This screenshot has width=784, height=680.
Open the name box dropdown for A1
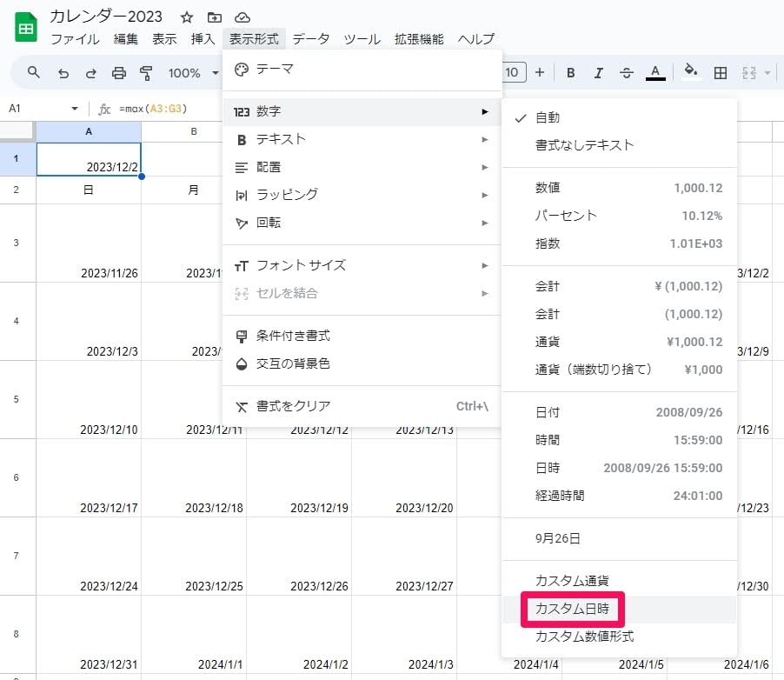coord(75,109)
